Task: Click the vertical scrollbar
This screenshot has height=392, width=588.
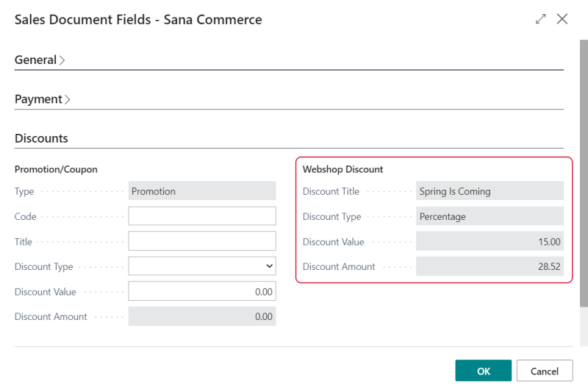Action: click(584, 174)
